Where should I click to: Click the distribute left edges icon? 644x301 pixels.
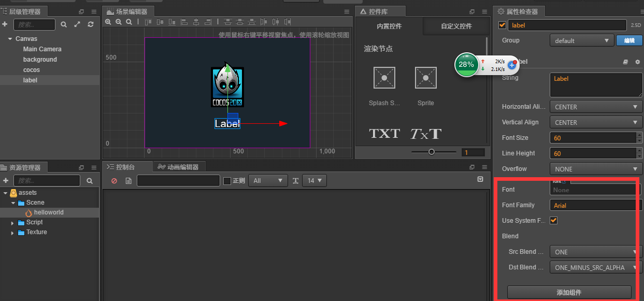point(264,22)
